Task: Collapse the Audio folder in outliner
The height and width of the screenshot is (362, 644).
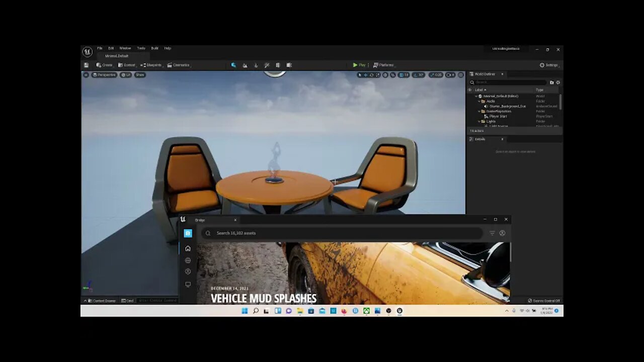Action: 479,101
